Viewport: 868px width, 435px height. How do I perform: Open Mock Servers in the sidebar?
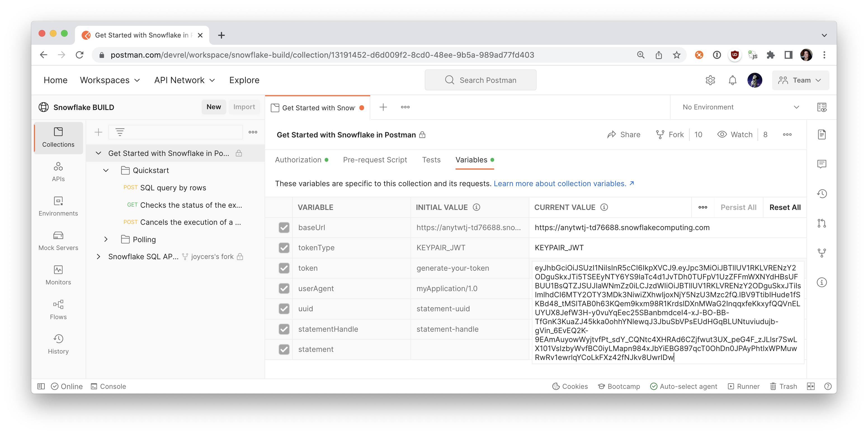pos(58,240)
